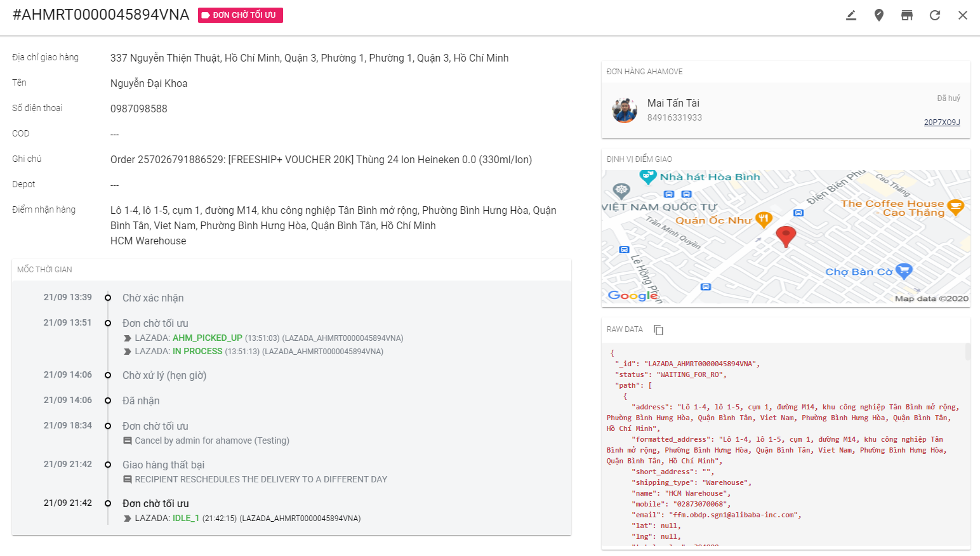The width and height of the screenshot is (980, 556).
Task: Close the order detail panel
Action: point(963,15)
